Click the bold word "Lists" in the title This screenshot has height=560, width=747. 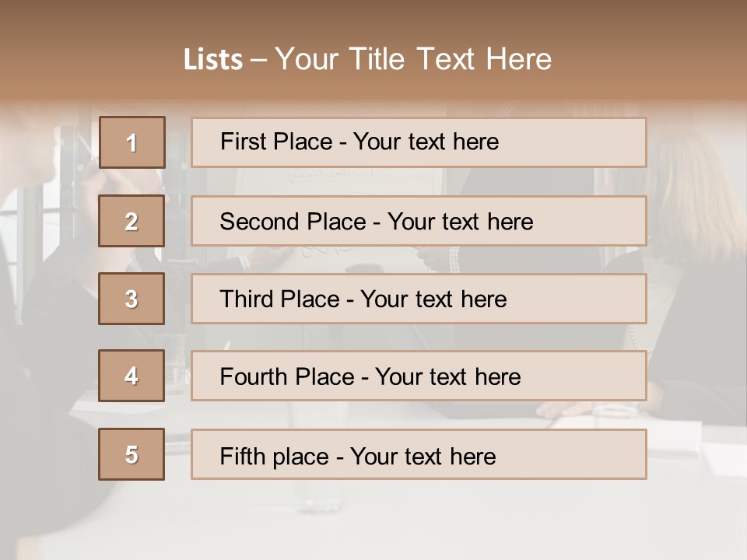point(212,60)
